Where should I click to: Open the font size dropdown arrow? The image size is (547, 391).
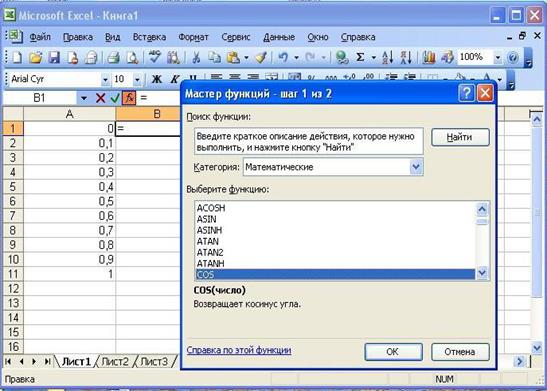137,80
